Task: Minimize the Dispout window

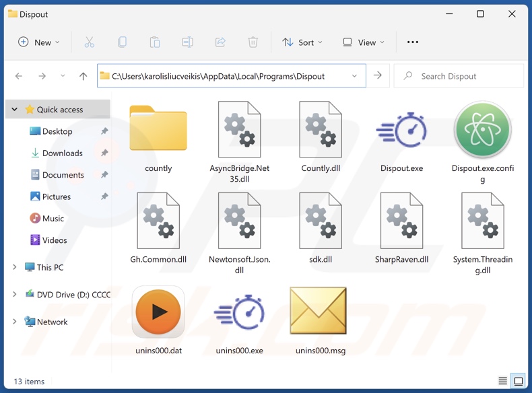Action: pyautogui.click(x=449, y=14)
